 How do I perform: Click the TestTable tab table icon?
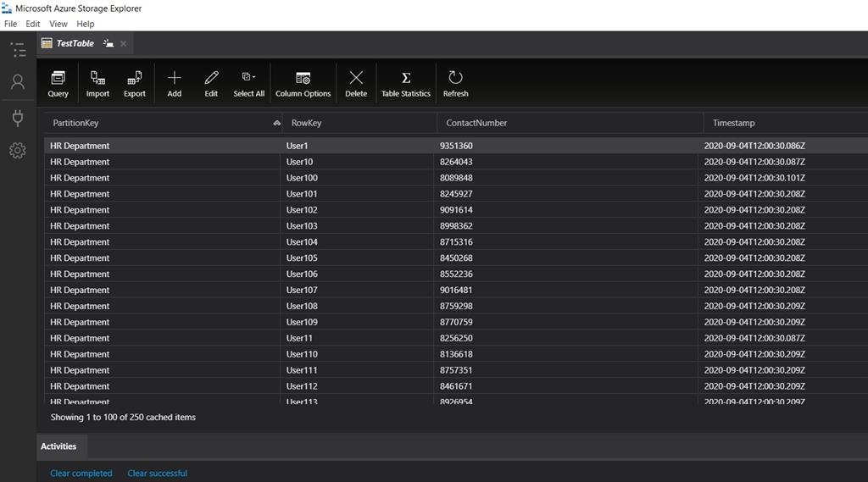click(47, 43)
